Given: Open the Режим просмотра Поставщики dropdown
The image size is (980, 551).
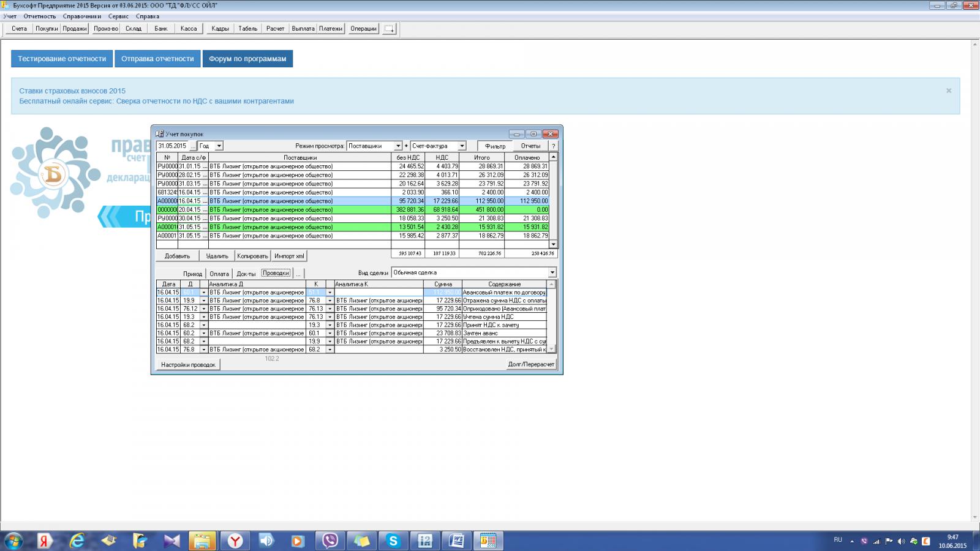Looking at the screenshot, I should pyautogui.click(x=398, y=146).
